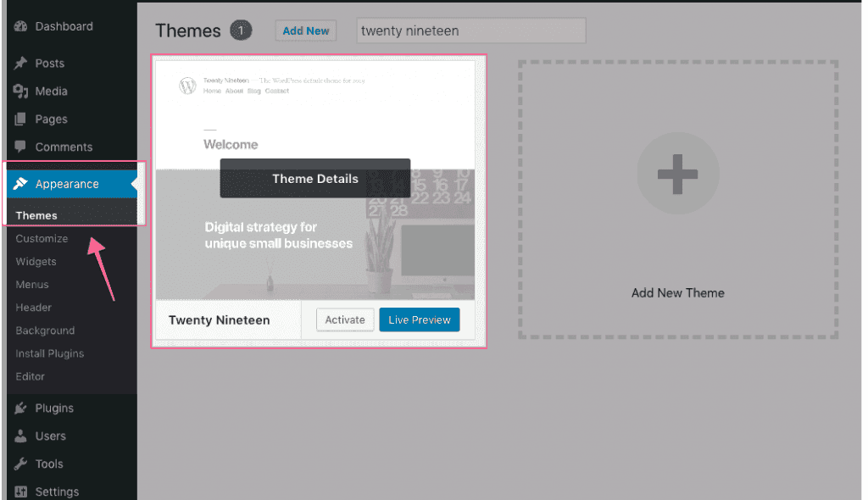The width and height of the screenshot is (868, 500).
Task: Open Install Plugins submenu item
Action: pos(50,353)
